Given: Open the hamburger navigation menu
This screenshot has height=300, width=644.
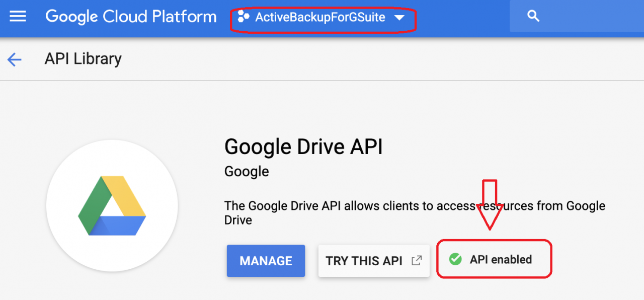Looking at the screenshot, I should tap(18, 17).
